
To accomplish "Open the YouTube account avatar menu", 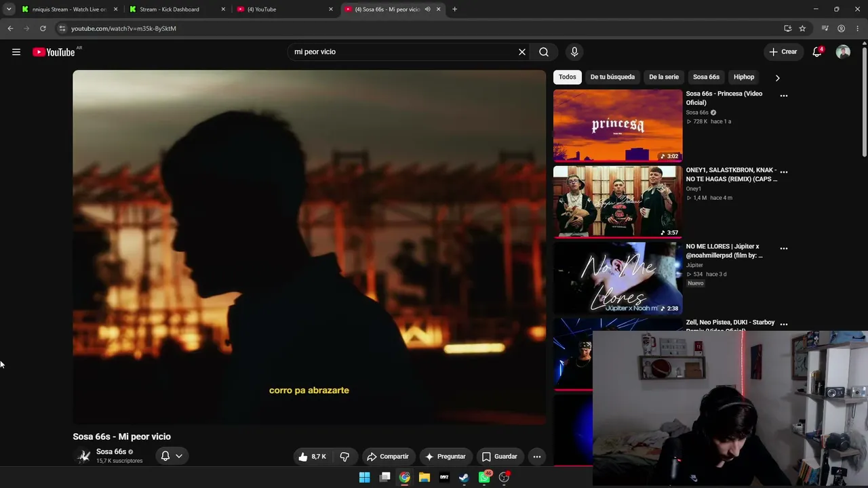I will point(843,52).
